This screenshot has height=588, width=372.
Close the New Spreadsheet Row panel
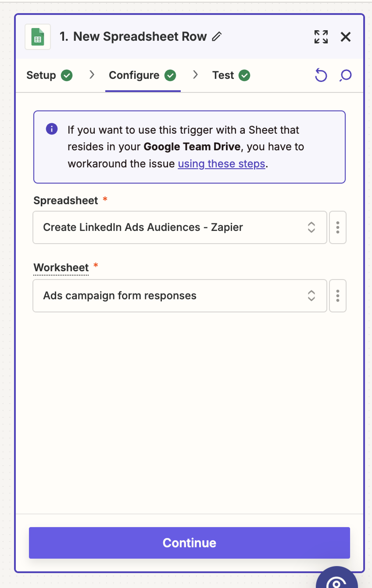point(346,37)
